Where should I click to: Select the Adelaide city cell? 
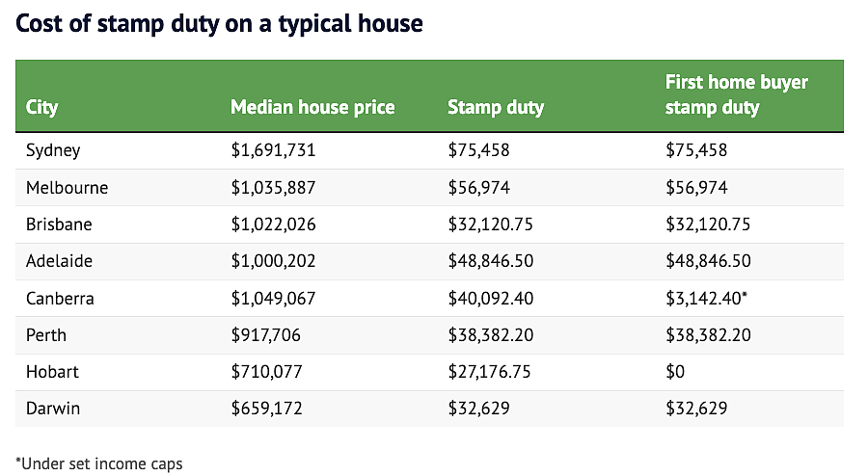[59, 261]
